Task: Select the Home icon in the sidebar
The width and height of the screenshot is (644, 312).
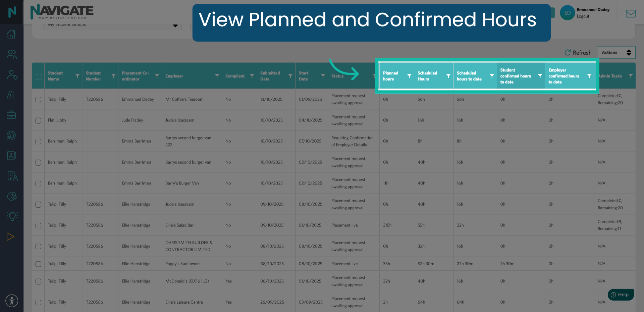Action: click(x=11, y=34)
